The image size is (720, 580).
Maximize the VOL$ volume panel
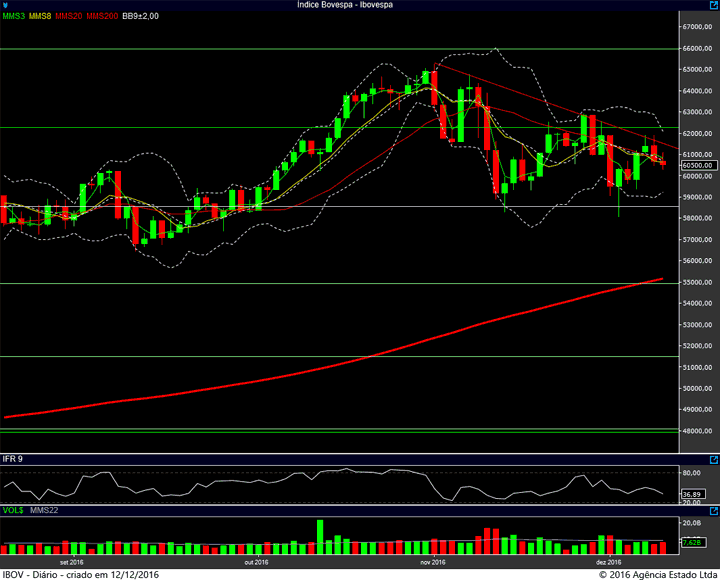tap(714, 511)
